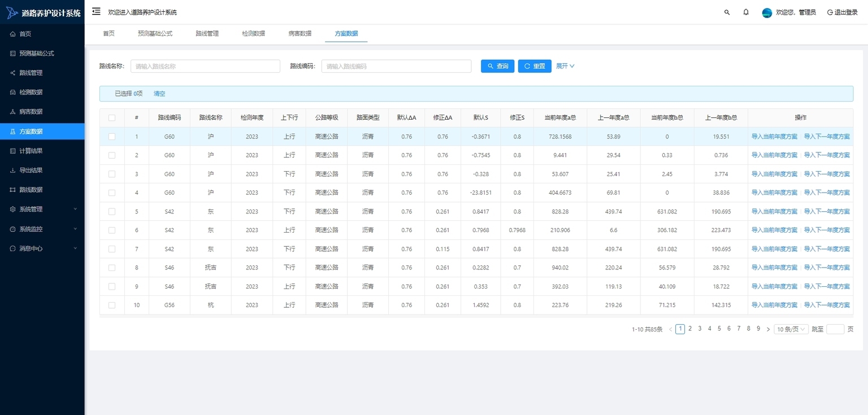Switch to the 病害数据 tab
This screenshot has height=415, width=868.
(300, 33)
